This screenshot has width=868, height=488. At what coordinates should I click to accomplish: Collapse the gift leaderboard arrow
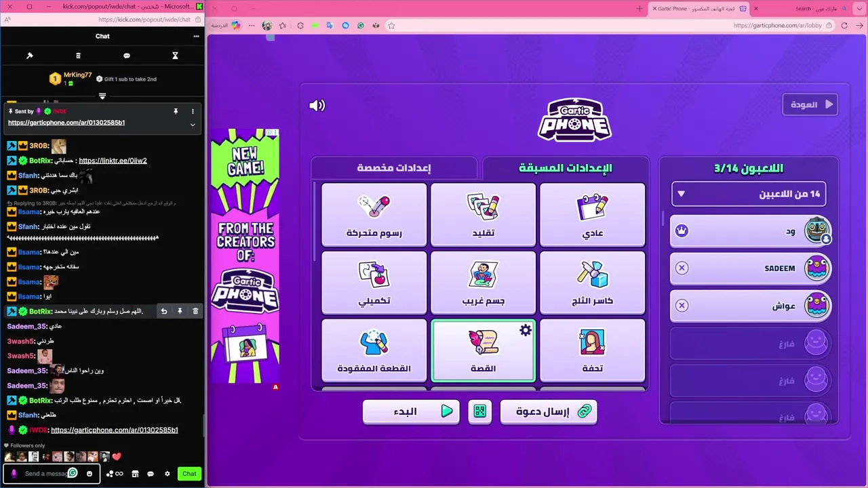click(102, 96)
